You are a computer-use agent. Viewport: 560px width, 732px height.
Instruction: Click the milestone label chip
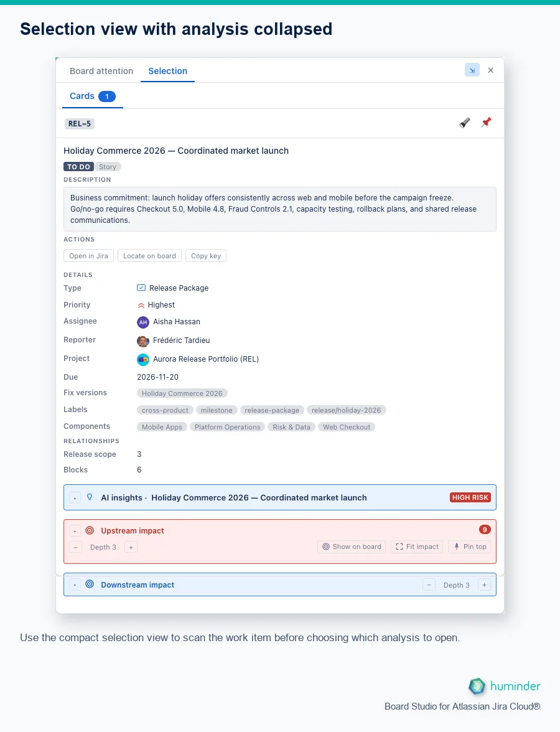(216, 410)
